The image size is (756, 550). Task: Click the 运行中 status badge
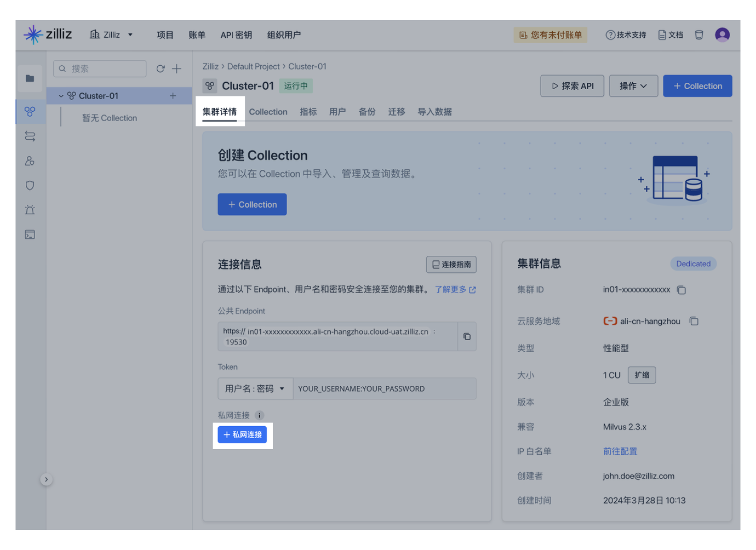[296, 86]
